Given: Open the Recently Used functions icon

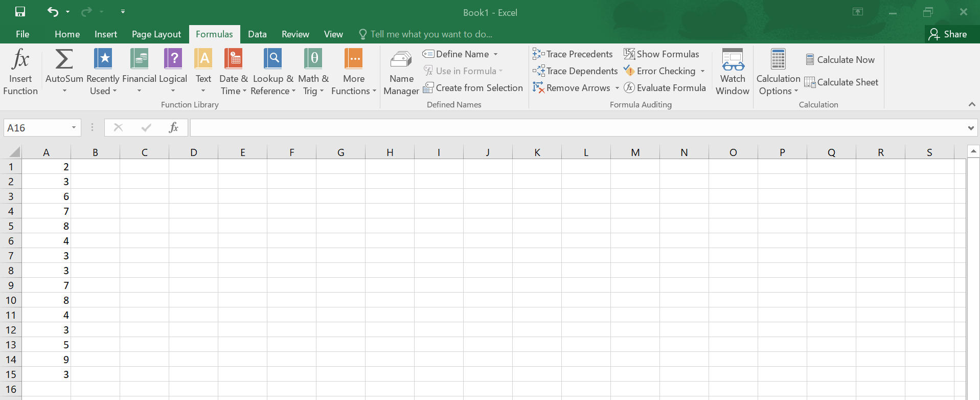Looking at the screenshot, I should click(x=103, y=59).
